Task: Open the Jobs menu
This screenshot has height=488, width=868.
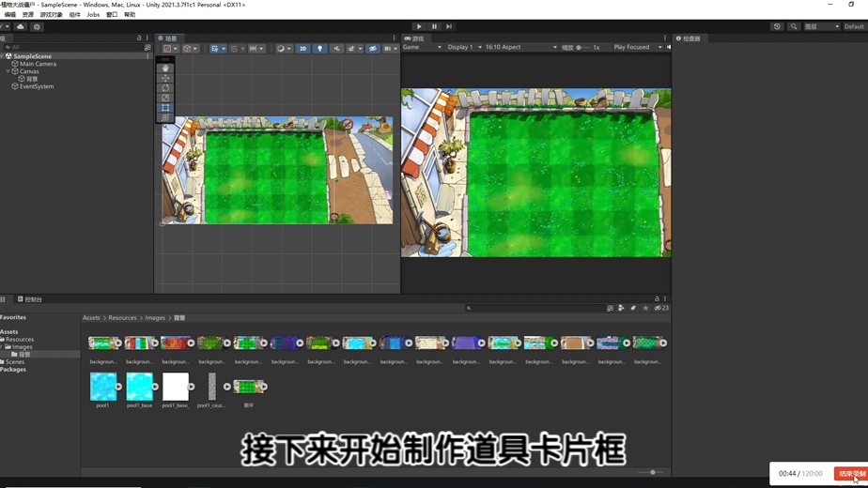Action: click(93, 15)
